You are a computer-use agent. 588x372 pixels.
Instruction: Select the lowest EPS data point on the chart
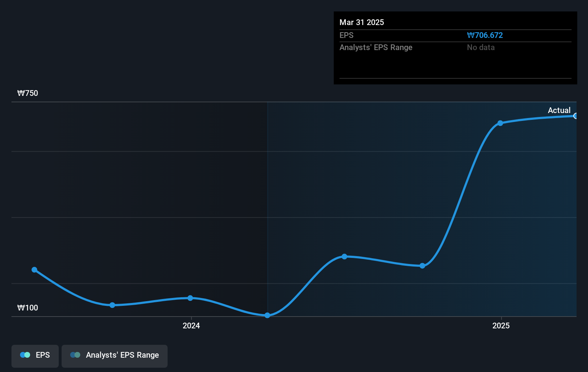point(267,315)
